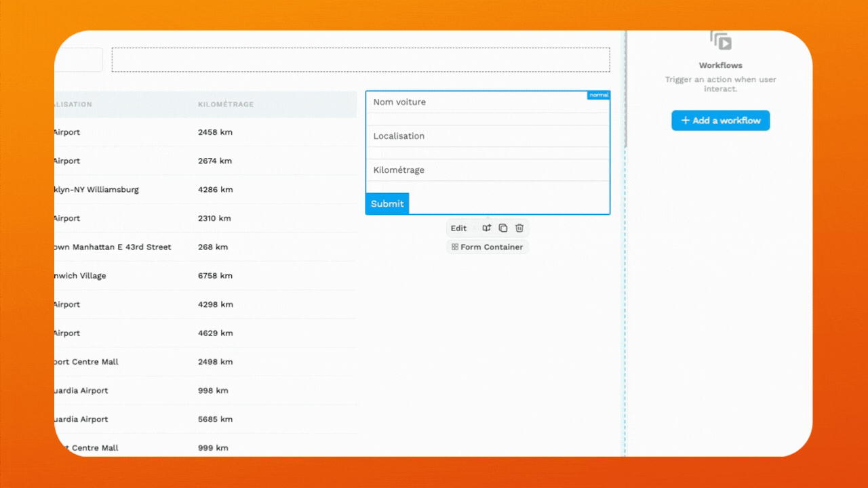
Task: Click the LISATION column header
Action: (72, 104)
